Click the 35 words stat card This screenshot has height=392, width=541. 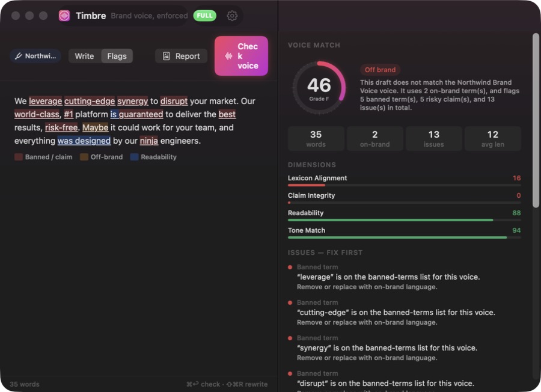pos(316,139)
